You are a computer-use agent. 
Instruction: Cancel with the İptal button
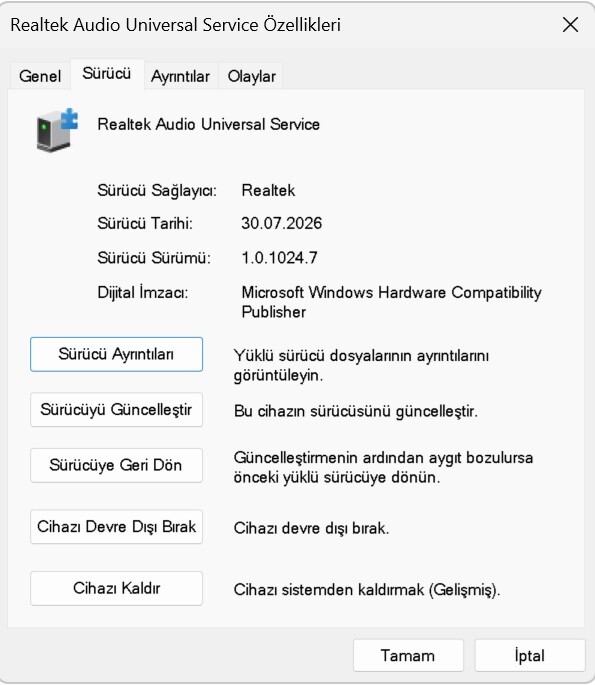529,655
